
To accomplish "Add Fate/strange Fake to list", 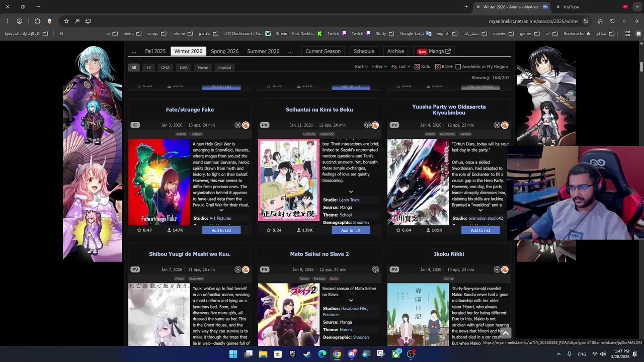I will [x=221, y=230].
